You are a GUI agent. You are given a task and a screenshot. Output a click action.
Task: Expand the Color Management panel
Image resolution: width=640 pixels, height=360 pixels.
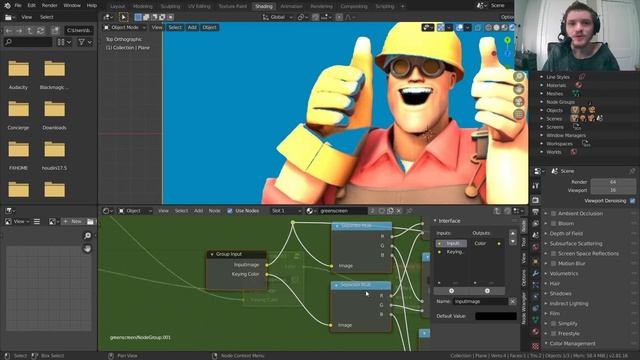pyautogui.click(x=572, y=344)
